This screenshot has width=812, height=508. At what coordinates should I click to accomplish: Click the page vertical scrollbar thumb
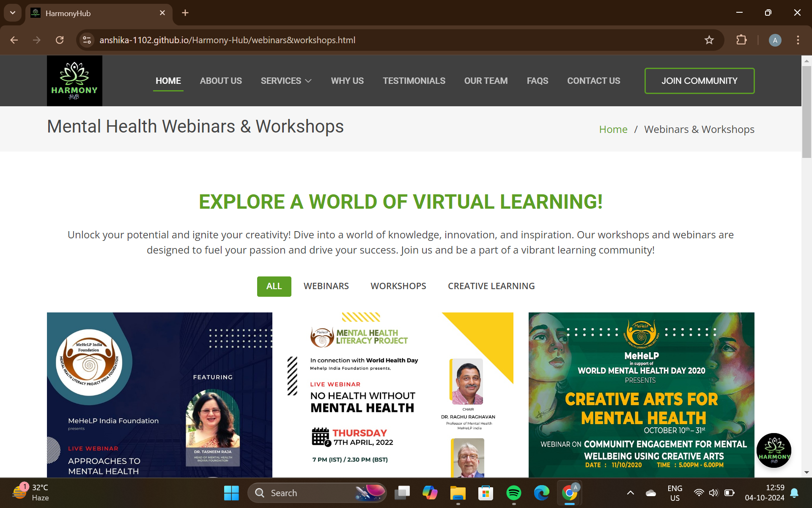pos(807,111)
